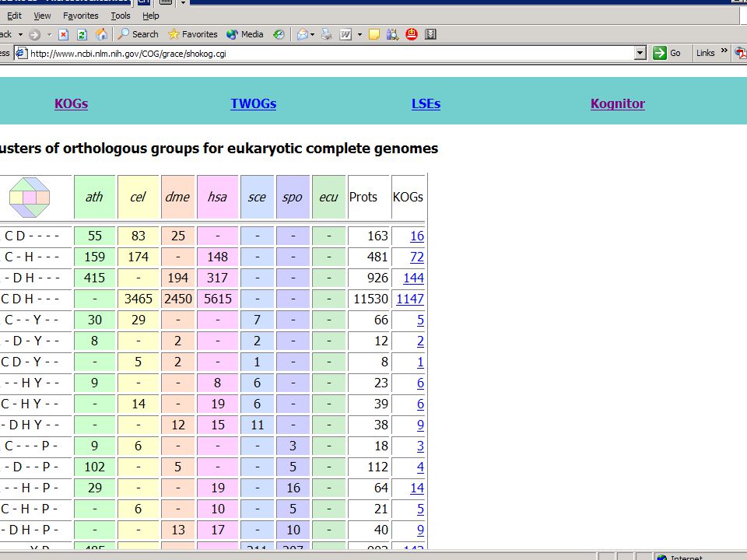Open the 14 KOGs link
The width and height of the screenshot is (747, 560).
pos(417,488)
